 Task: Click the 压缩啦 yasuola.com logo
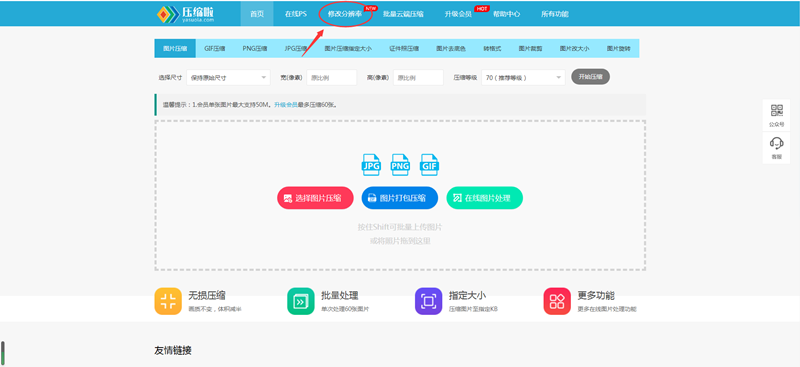(185, 14)
